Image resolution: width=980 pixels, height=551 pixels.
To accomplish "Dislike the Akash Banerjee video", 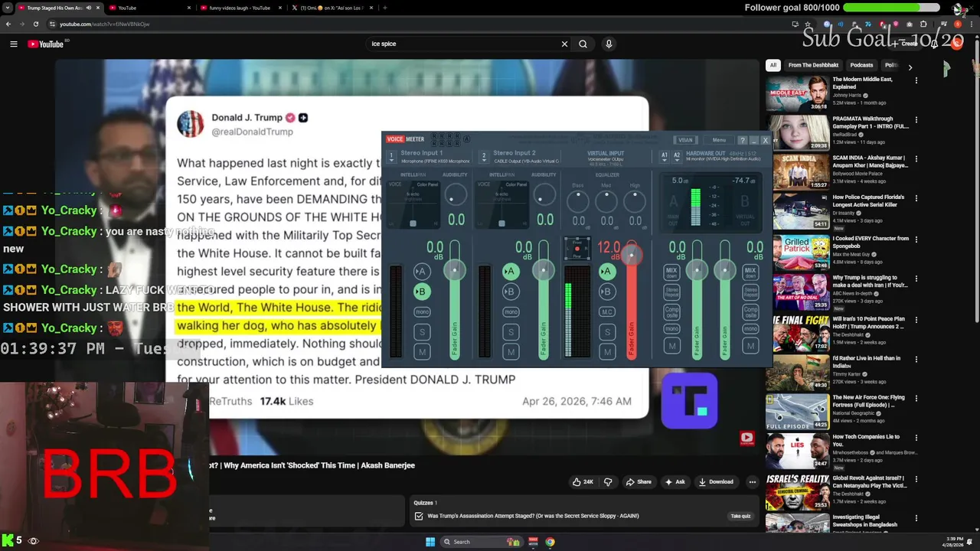I will click(608, 482).
